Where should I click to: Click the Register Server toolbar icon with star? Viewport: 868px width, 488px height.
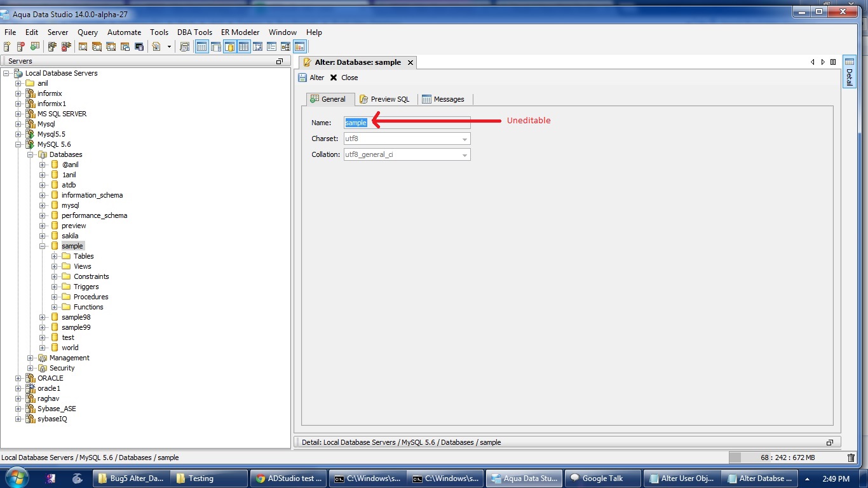click(x=7, y=46)
